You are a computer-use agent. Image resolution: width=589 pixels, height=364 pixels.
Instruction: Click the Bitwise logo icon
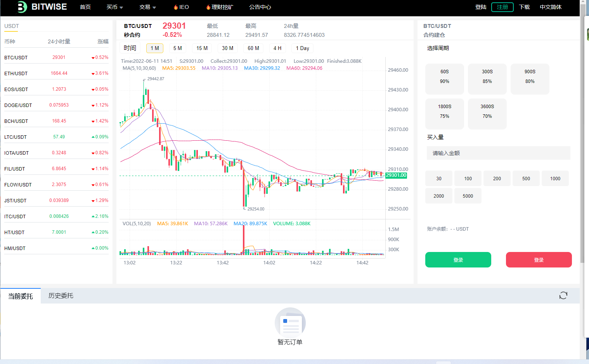[22, 7]
